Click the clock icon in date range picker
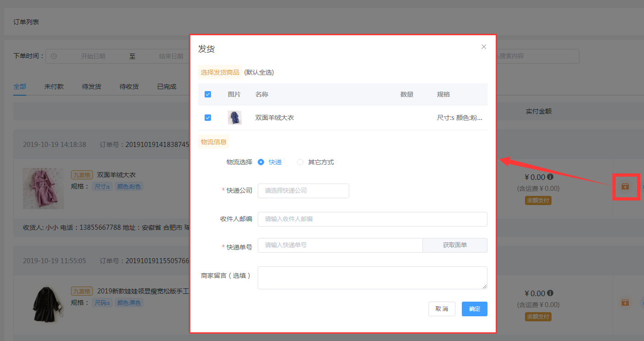This screenshot has height=341, width=644. tap(54, 56)
